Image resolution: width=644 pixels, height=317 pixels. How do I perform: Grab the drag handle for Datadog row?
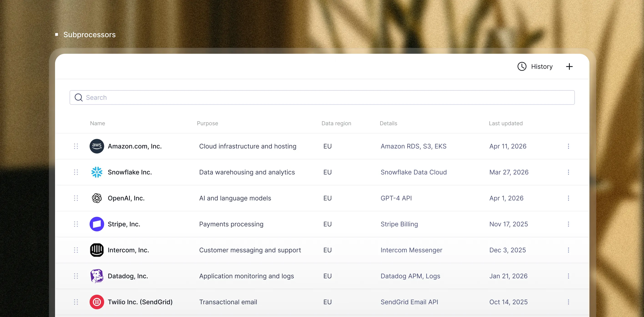[x=76, y=276]
